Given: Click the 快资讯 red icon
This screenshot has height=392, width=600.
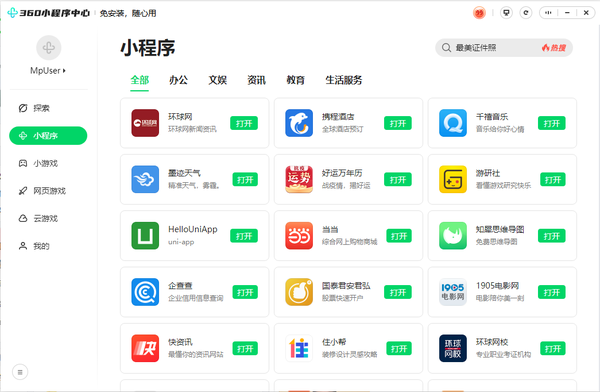Looking at the screenshot, I should tap(145, 348).
